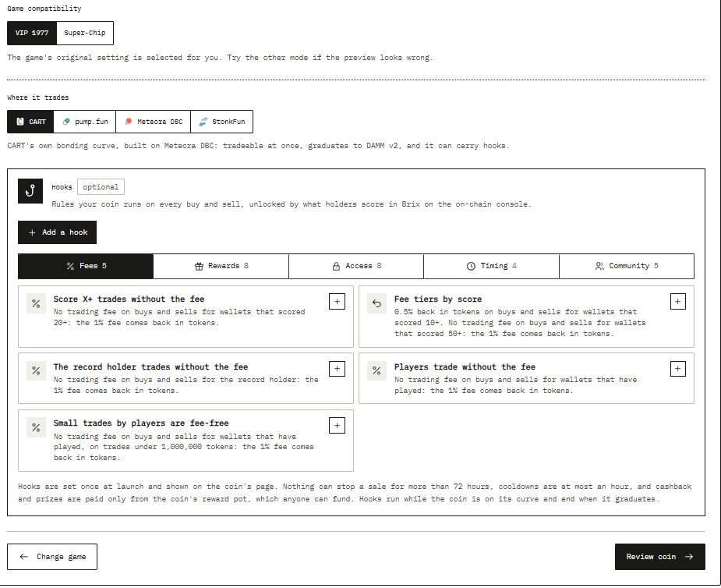Add the 'Score X+ trades without the fee' hook
Image resolution: width=721 pixels, height=588 pixels.
tap(337, 301)
